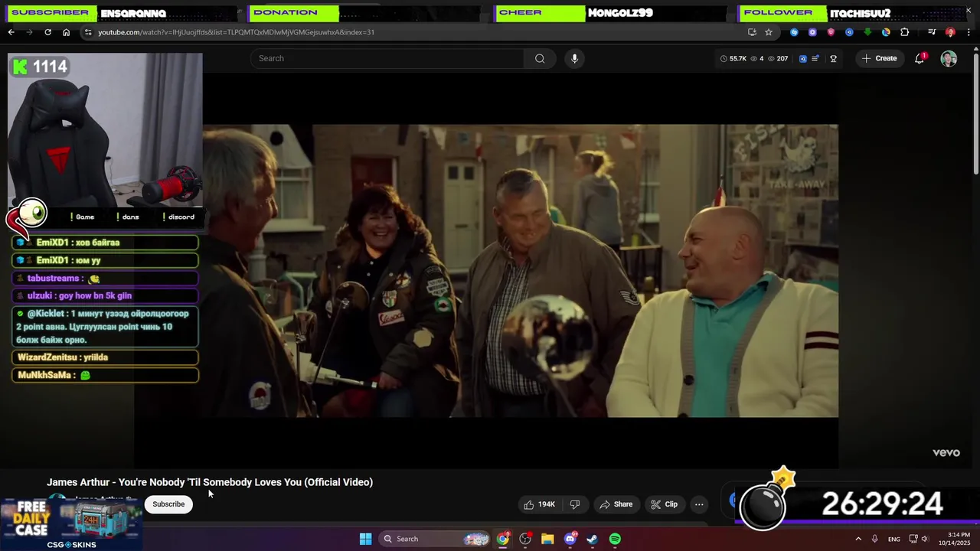980x551 pixels.
Task: Open Spotify from the taskbar
Action: (x=615, y=539)
